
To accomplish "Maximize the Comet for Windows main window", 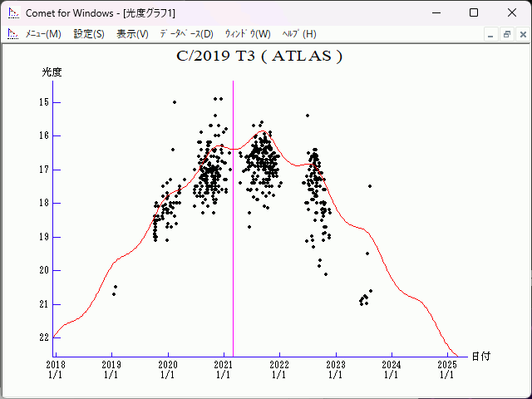I will tap(474, 12).
